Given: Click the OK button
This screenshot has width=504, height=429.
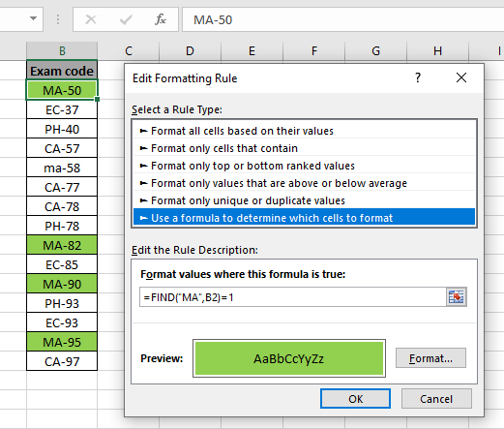Looking at the screenshot, I should click(355, 399).
